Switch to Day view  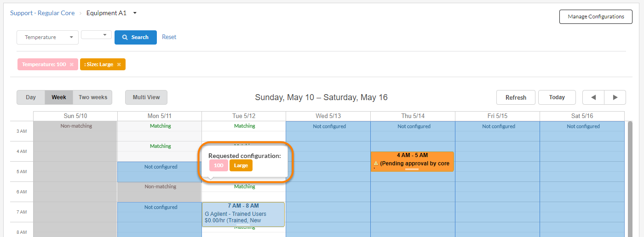31,97
